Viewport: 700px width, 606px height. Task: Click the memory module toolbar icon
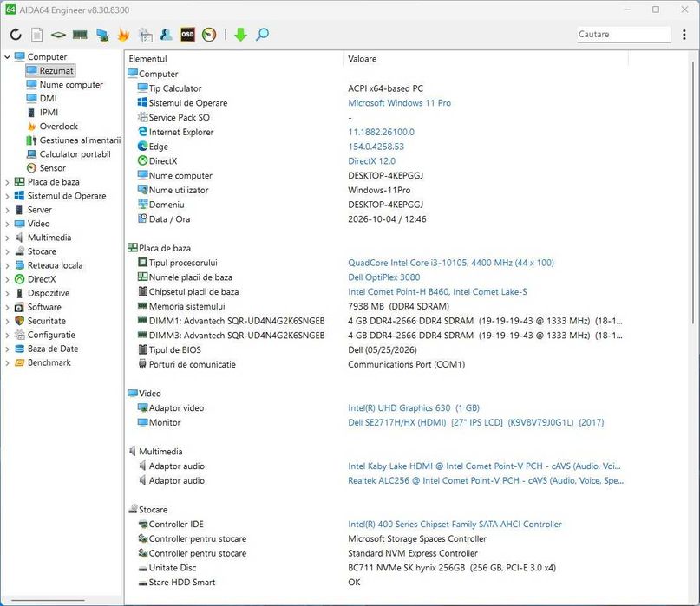80,35
